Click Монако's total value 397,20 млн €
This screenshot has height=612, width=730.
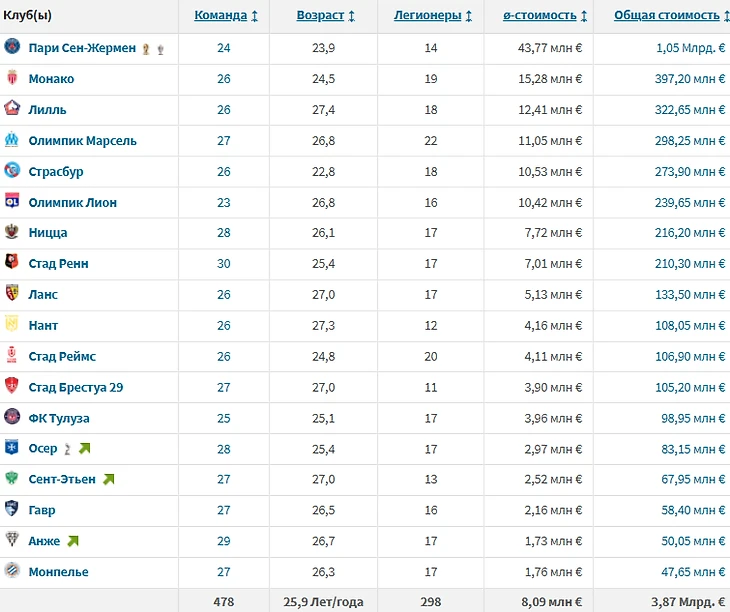tap(690, 79)
